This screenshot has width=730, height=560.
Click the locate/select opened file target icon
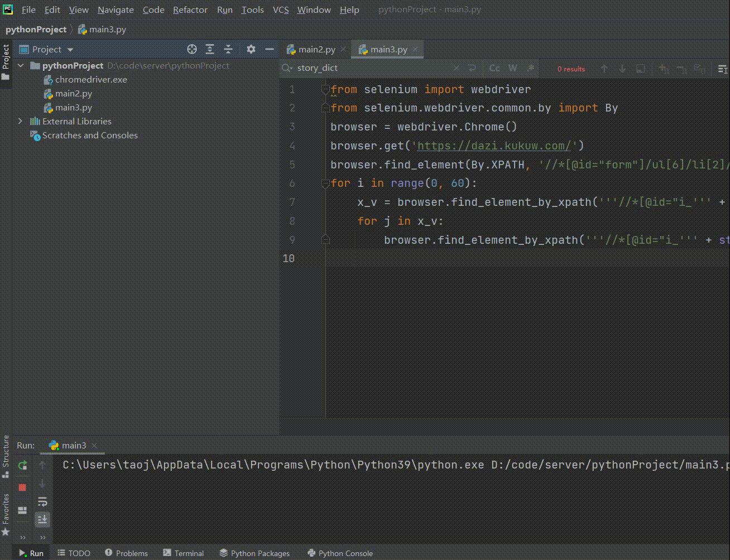pyautogui.click(x=192, y=49)
